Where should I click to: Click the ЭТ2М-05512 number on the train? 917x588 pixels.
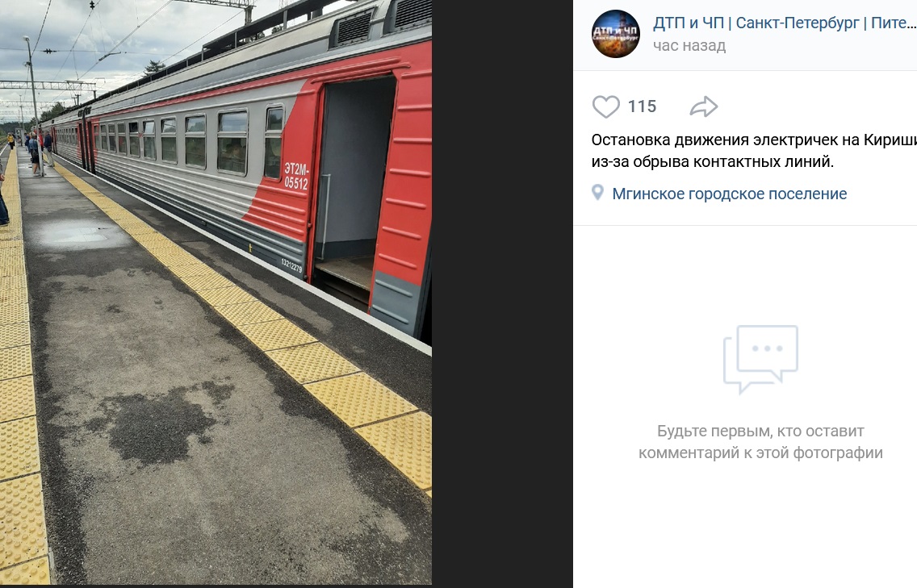click(296, 177)
